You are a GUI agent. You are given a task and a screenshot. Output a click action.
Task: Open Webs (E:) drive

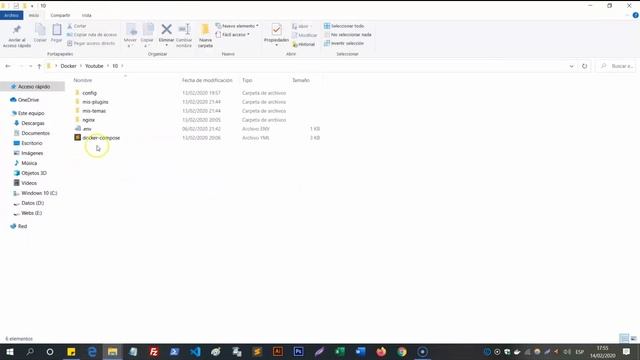pos(31,213)
